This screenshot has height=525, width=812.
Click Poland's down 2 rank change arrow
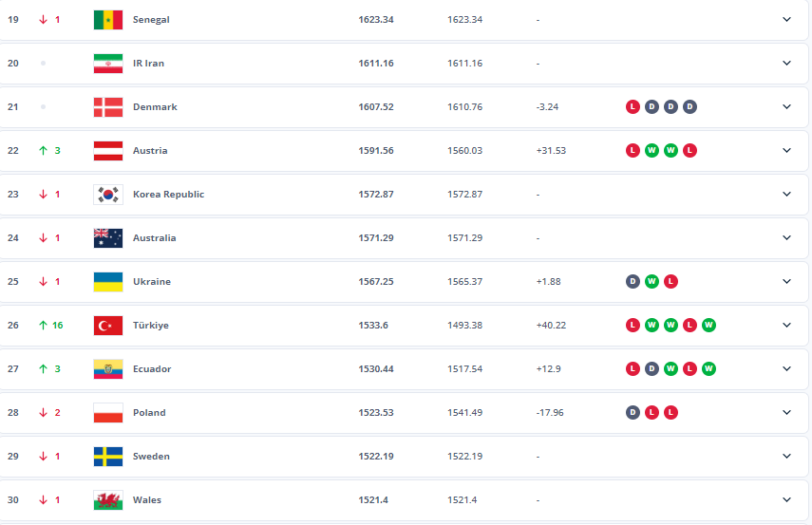tap(43, 412)
